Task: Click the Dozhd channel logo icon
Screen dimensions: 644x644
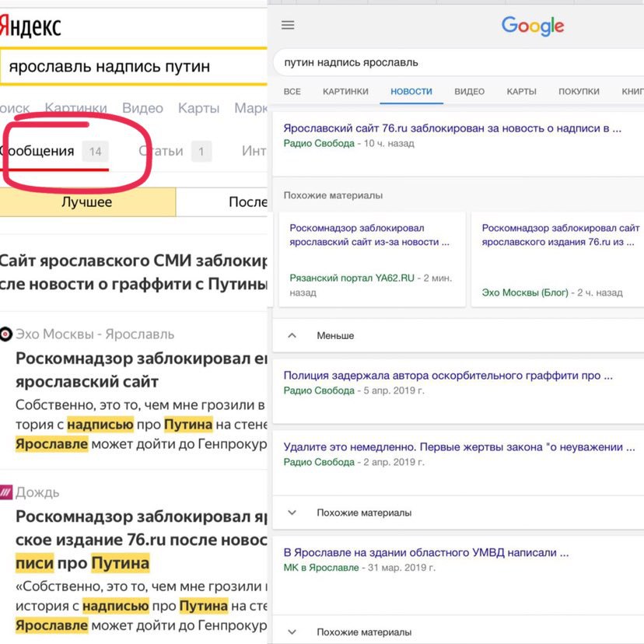Action: 5,492
